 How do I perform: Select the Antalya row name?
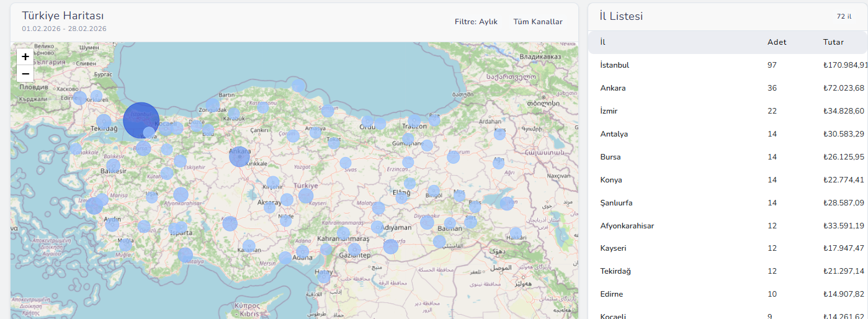click(614, 134)
